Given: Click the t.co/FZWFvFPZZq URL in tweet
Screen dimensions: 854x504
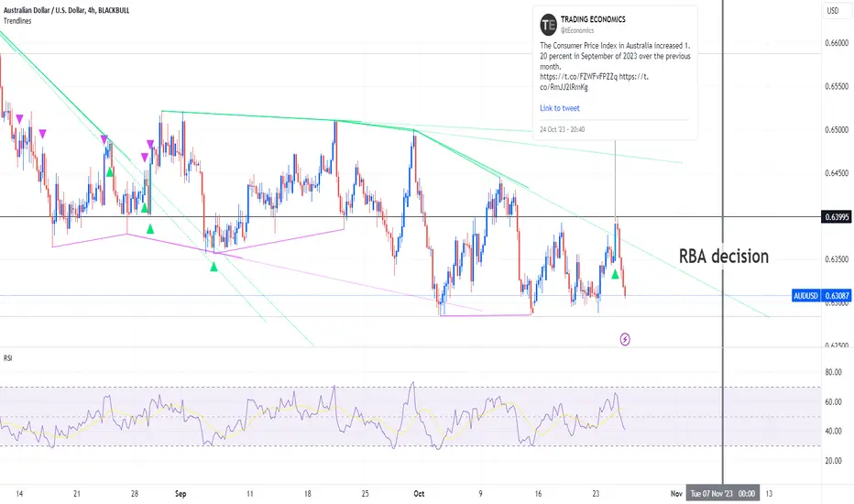Looking at the screenshot, I should pos(578,77).
